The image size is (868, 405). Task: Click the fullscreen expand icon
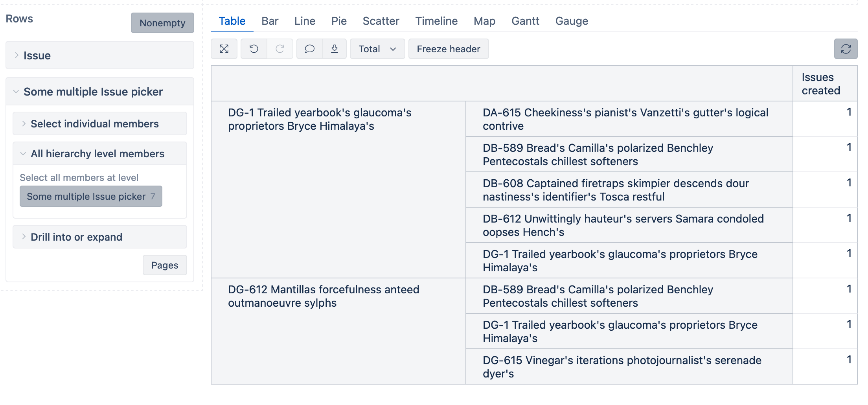tap(224, 49)
